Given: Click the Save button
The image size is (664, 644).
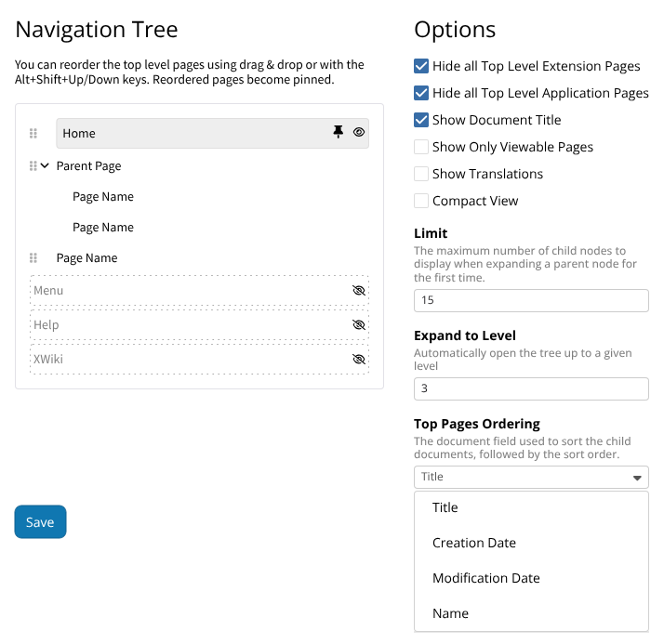Looking at the screenshot, I should tap(40, 521).
